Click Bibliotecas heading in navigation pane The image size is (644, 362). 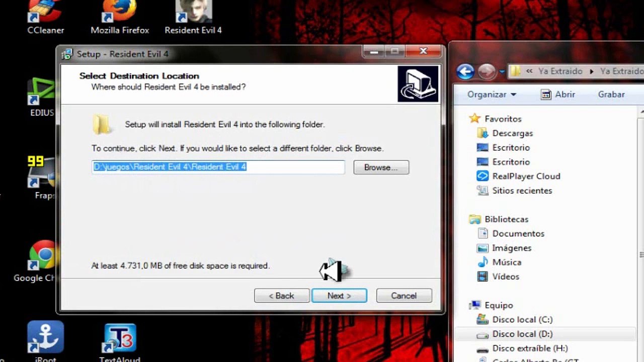pos(506,219)
